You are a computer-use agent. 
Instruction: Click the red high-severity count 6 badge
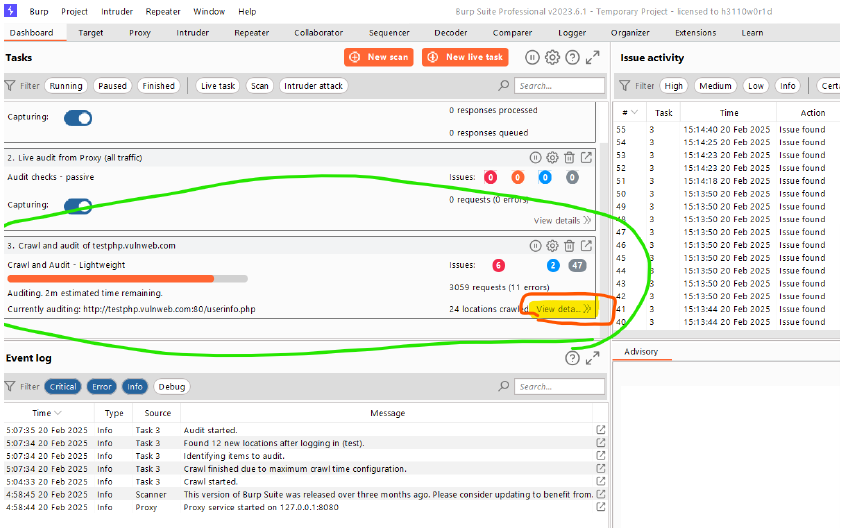(498, 265)
